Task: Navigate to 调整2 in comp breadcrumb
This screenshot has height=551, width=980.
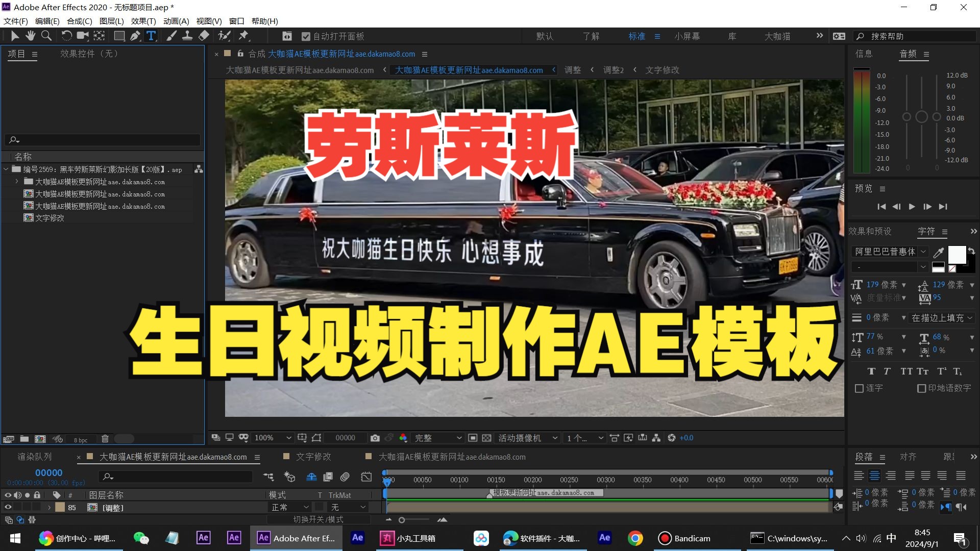Action: click(613, 70)
